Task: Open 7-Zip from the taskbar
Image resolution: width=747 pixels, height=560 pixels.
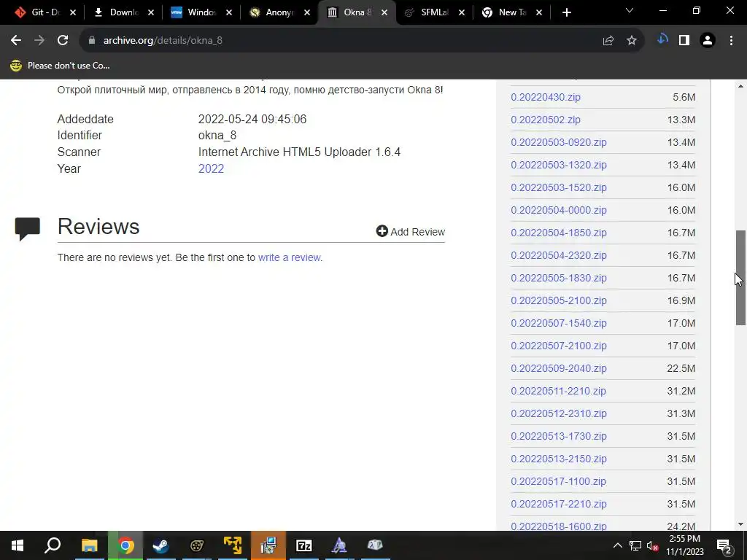Action: coord(304,545)
